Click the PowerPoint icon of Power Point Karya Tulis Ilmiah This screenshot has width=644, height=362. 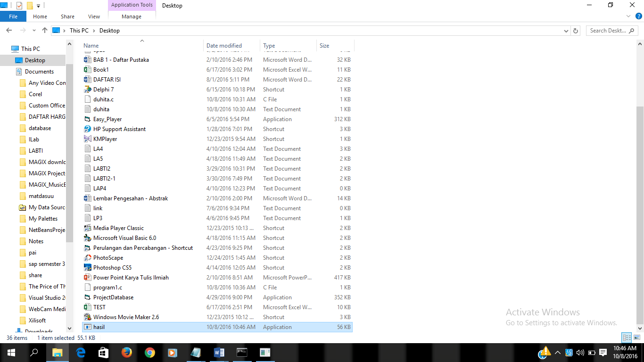pos(87,278)
